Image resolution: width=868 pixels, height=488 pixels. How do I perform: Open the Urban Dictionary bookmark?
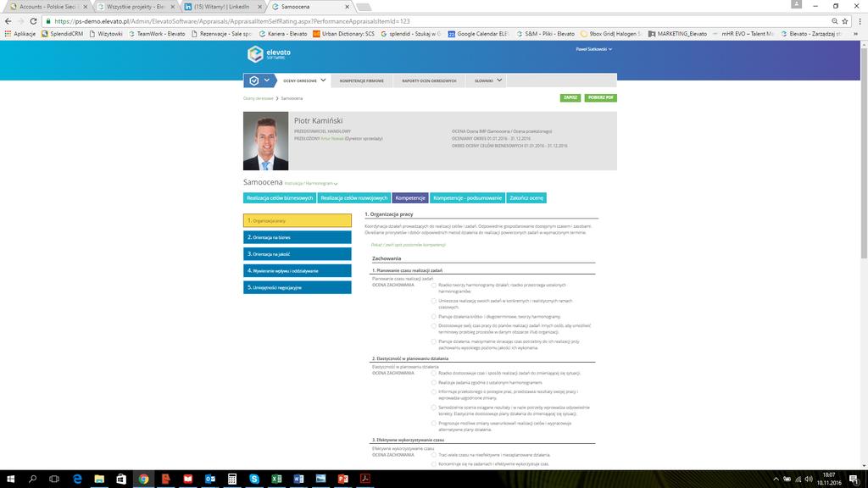(x=343, y=34)
